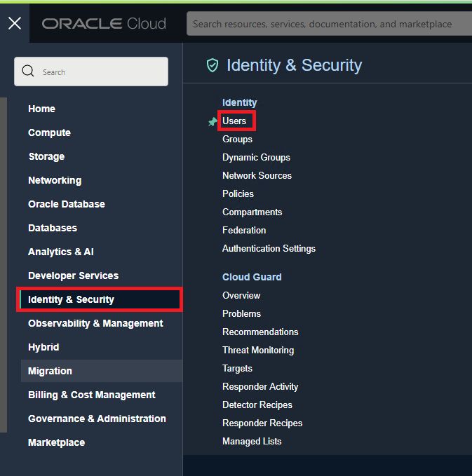Click the pin icon next to Users
The width and height of the screenshot is (472, 476).
click(213, 122)
